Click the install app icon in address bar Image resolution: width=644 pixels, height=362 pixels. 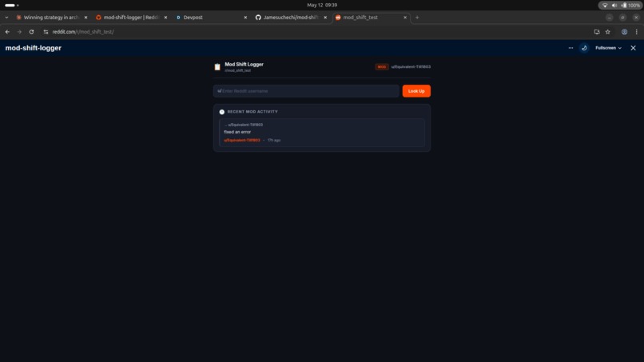[597, 32]
